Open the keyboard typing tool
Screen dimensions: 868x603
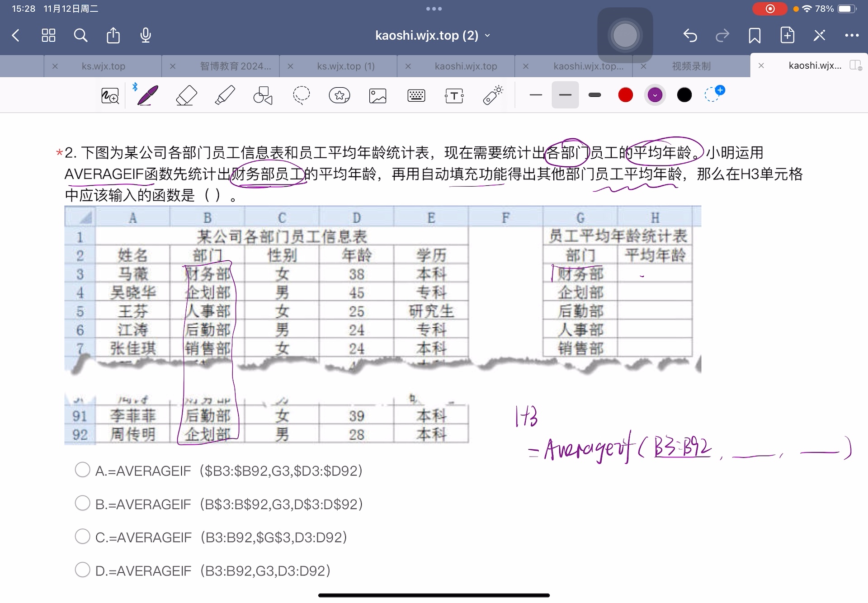pyautogui.click(x=416, y=96)
